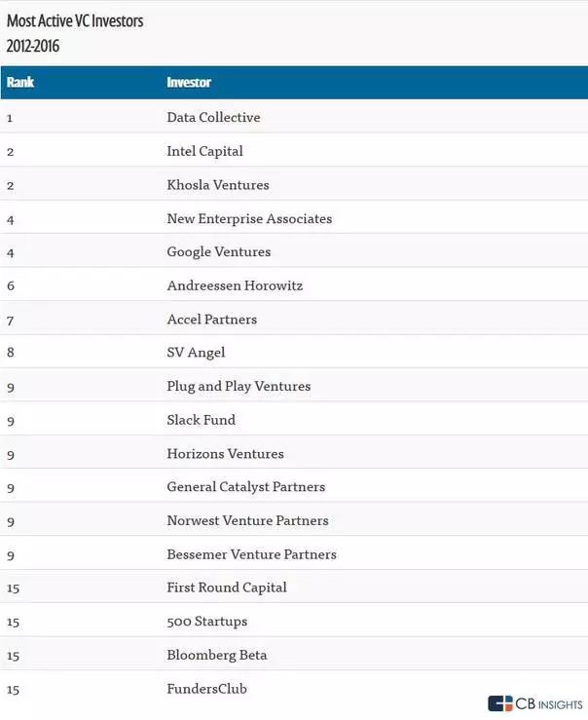
Task: Select Khosla Ventures in the list
Action: [218, 185]
